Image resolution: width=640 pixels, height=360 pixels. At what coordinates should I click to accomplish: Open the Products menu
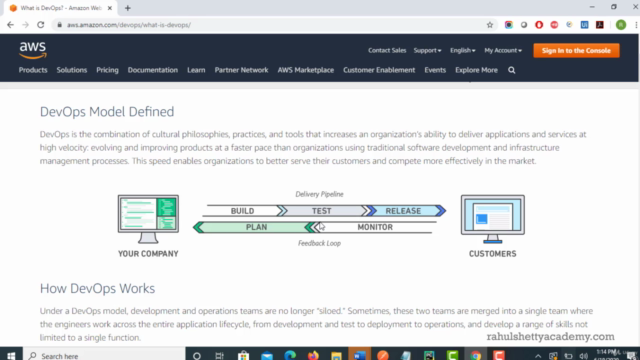[33, 70]
